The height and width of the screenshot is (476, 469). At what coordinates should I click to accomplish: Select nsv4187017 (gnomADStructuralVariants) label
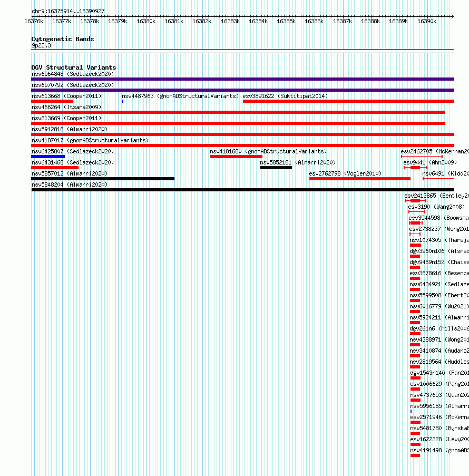[90, 141]
